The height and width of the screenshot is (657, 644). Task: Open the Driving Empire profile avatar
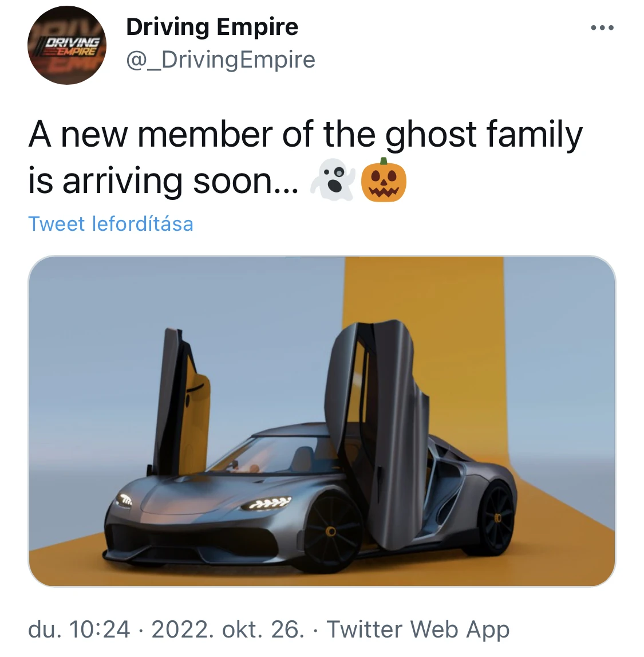coord(66,45)
